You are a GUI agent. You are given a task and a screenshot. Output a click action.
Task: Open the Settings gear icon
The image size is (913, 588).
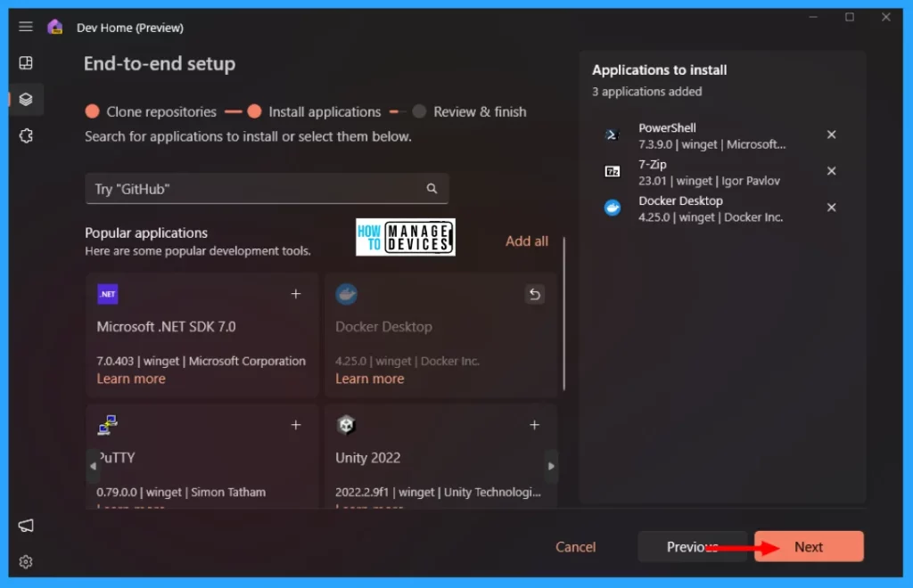click(26, 562)
